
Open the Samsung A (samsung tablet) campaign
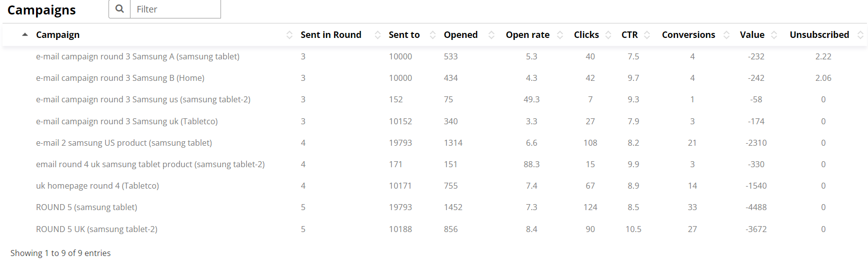click(x=137, y=56)
